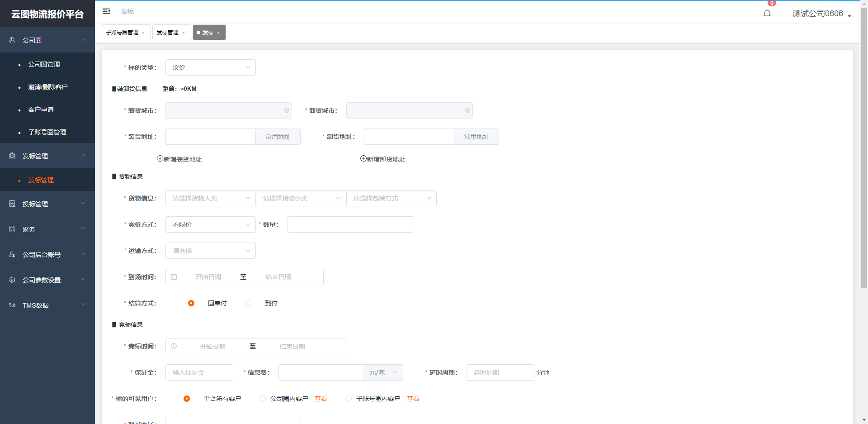This screenshot has height=424, width=868.
Task: Click the TMS数据 truck icon
Action: coord(12,305)
